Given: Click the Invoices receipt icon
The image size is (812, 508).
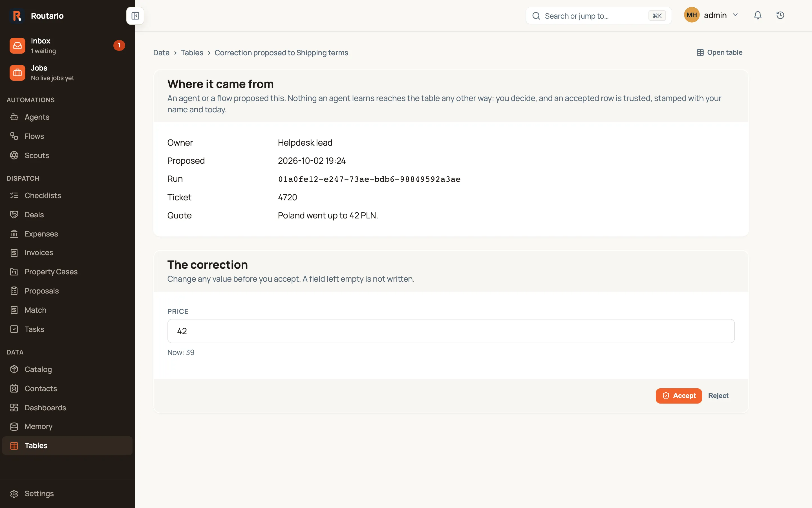Looking at the screenshot, I should point(14,253).
